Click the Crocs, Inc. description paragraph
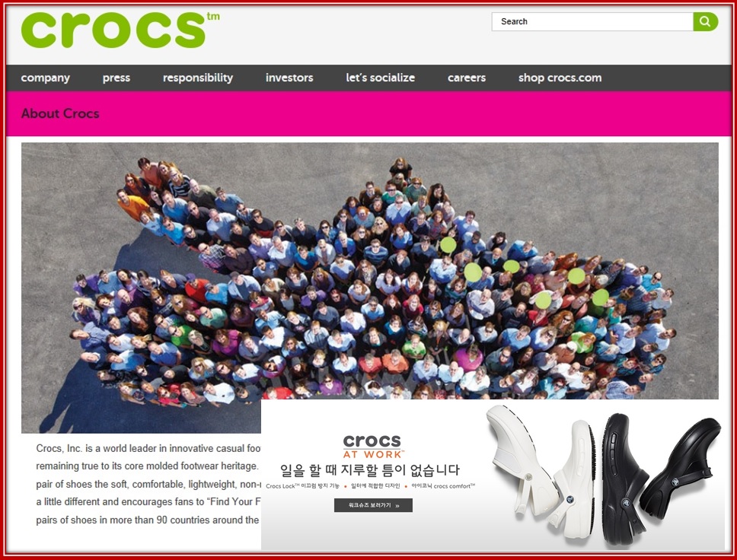 (x=148, y=484)
